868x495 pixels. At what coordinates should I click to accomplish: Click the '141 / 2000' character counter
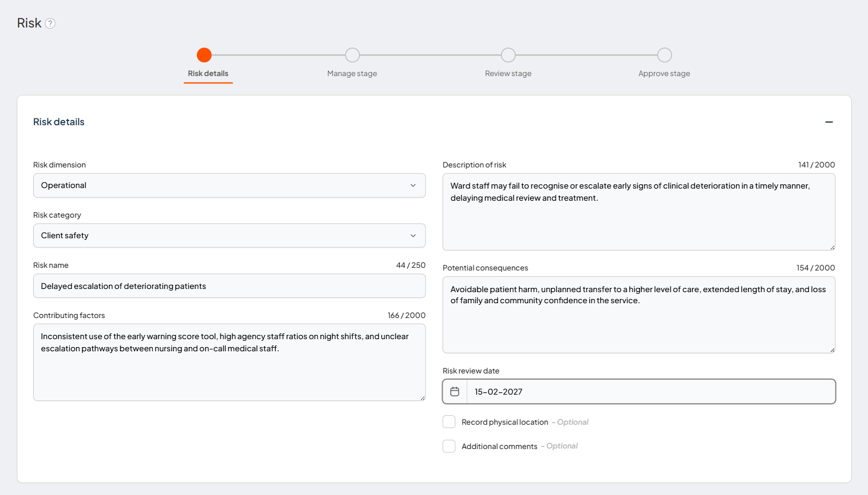817,165
